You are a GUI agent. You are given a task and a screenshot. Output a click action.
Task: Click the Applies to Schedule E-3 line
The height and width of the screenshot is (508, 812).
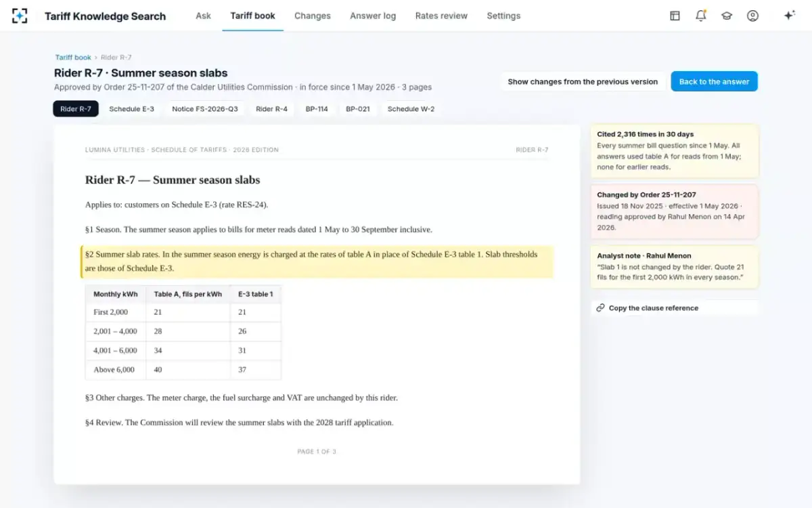pos(177,205)
